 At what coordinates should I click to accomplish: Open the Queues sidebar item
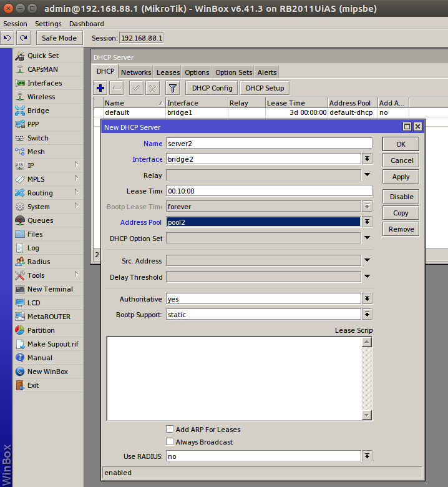pyautogui.click(x=40, y=220)
